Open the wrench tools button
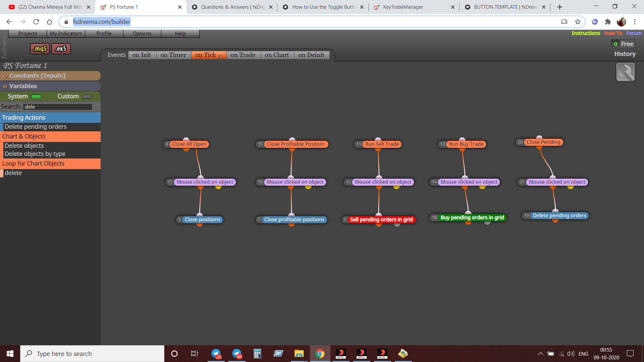The image size is (644, 362). click(x=625, y=72)
